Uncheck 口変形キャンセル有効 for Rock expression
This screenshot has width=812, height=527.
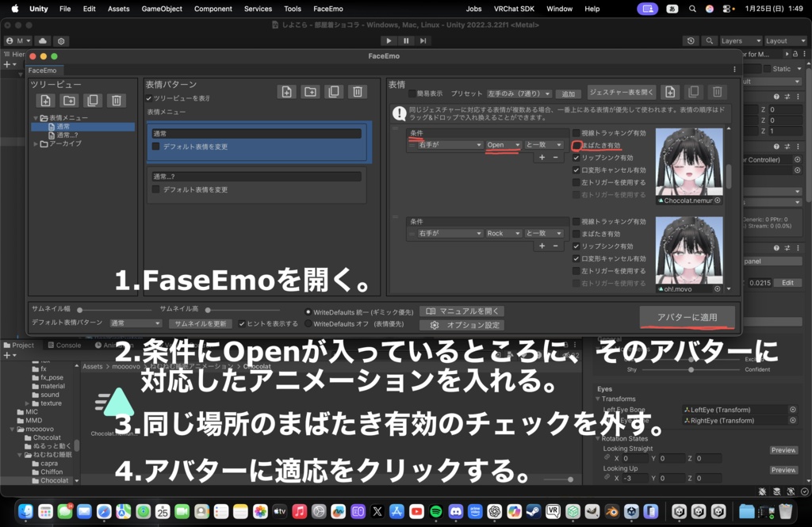tap(576, 258)
